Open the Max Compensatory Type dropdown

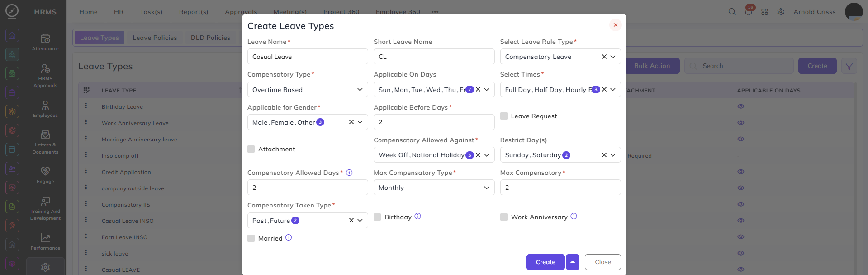click(434, 188)
